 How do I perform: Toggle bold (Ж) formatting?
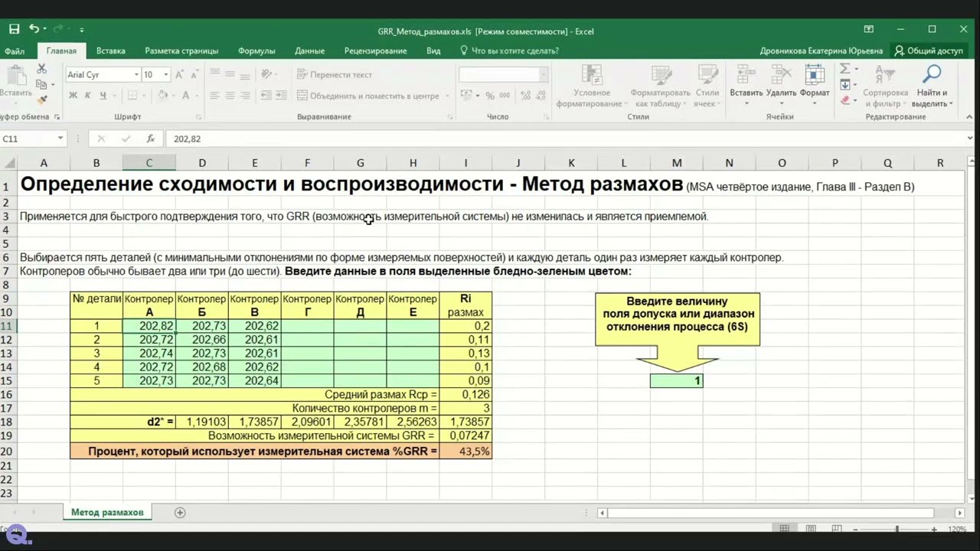73,96
